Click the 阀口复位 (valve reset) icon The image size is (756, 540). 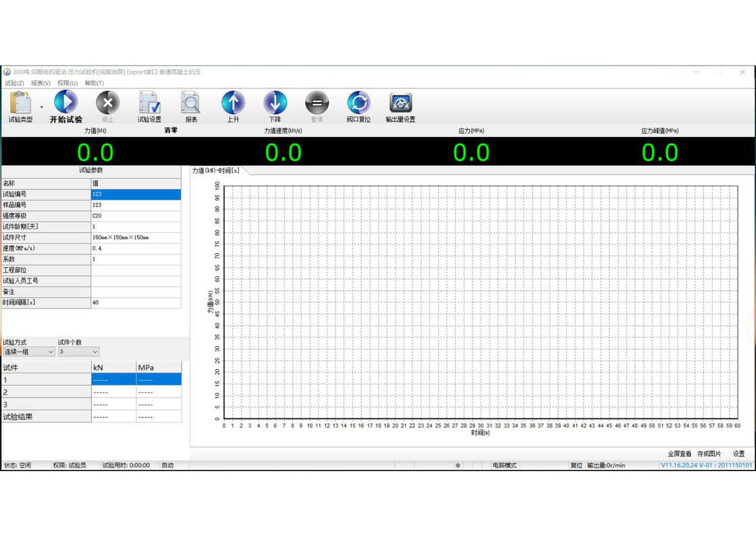coord(358,103)
